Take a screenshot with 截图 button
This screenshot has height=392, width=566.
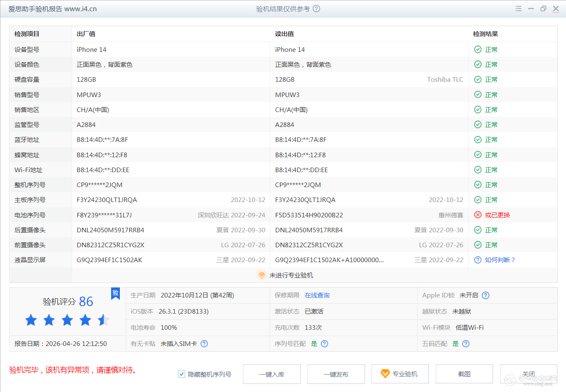point(464,374)
